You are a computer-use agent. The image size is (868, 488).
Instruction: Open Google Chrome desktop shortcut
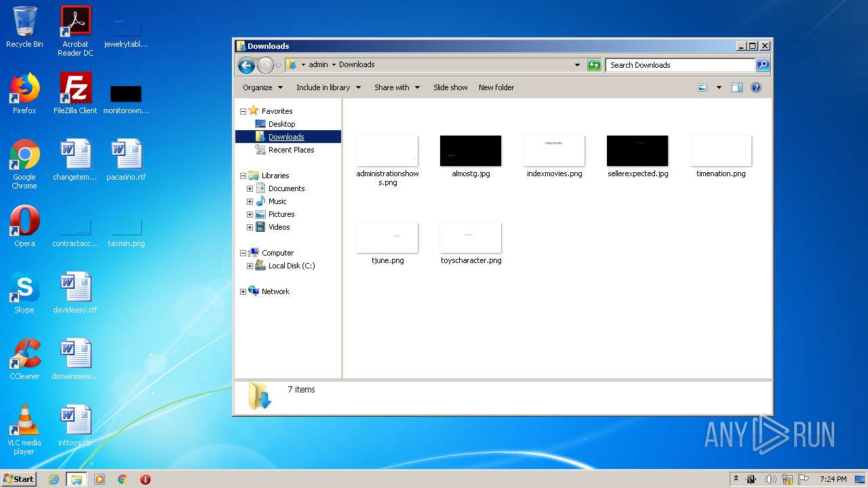pyautogui.click(x=24, y=164)
